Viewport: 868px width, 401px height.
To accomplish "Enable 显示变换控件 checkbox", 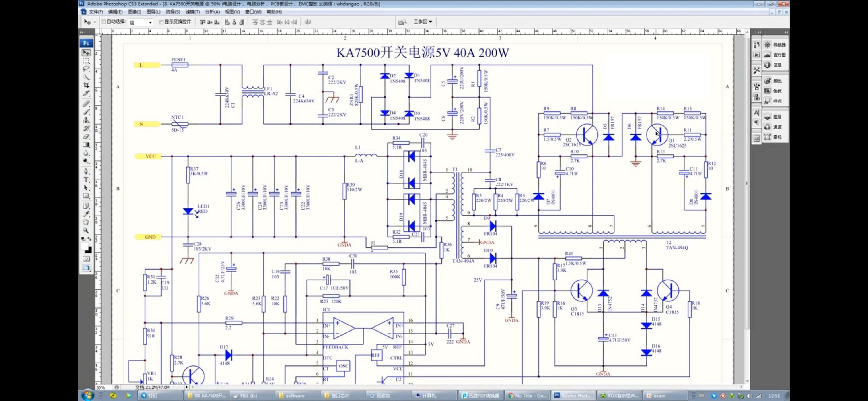I will pos(161,22).
